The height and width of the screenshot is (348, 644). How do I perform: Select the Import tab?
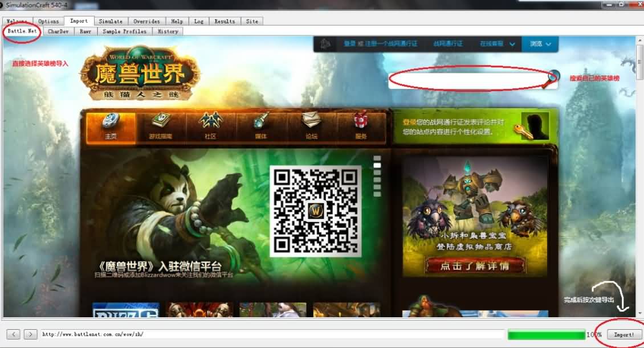click(x=79, y=21)
